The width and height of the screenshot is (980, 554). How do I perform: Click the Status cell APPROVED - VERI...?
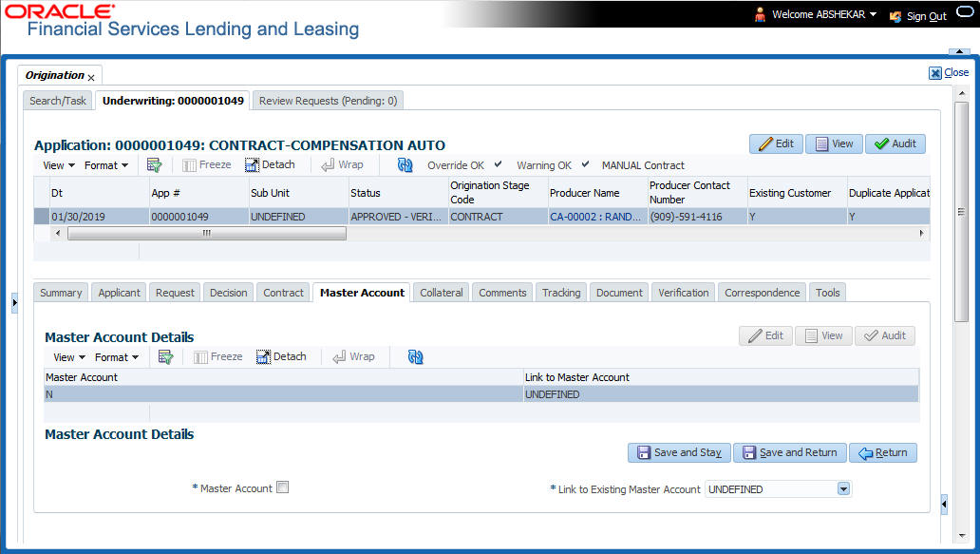(398, 217)
